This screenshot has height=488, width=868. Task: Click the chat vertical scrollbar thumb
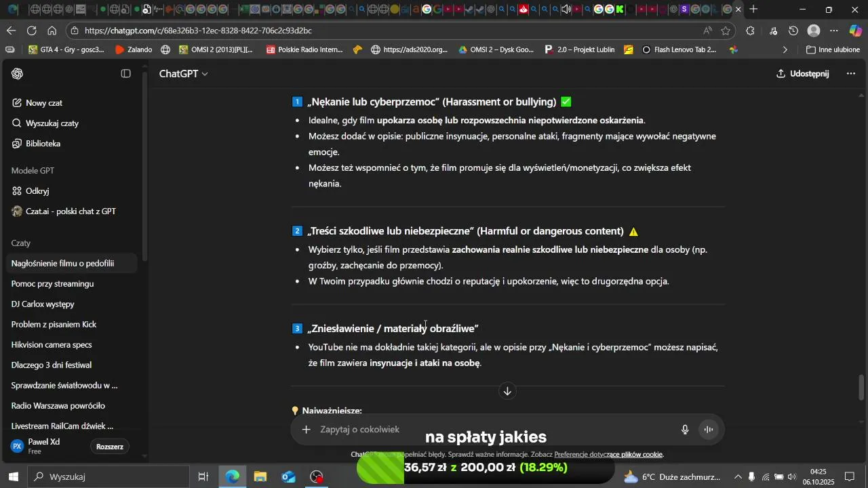(x=862, y=387)
